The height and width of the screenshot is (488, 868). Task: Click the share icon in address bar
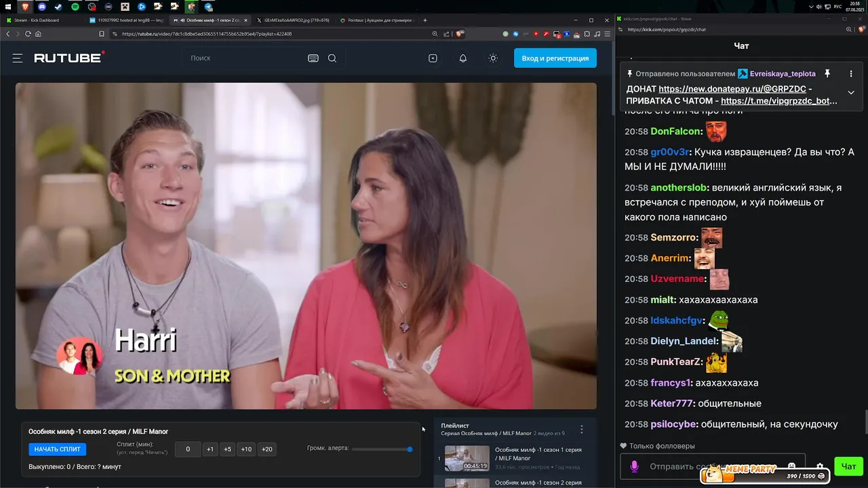(x=446, y=34)
